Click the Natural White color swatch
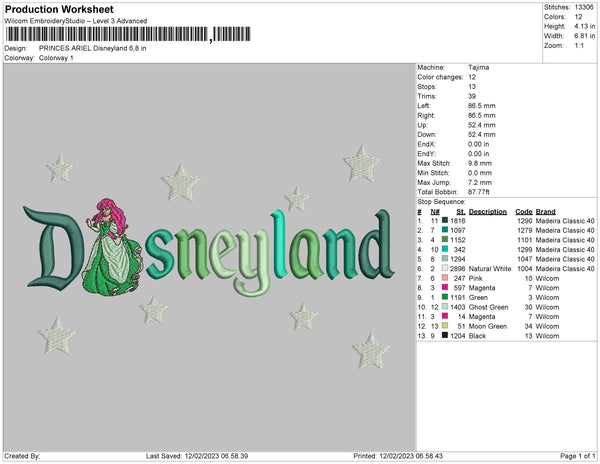The image size is (600, 464). pyautogui.click(x=445, y=268)
